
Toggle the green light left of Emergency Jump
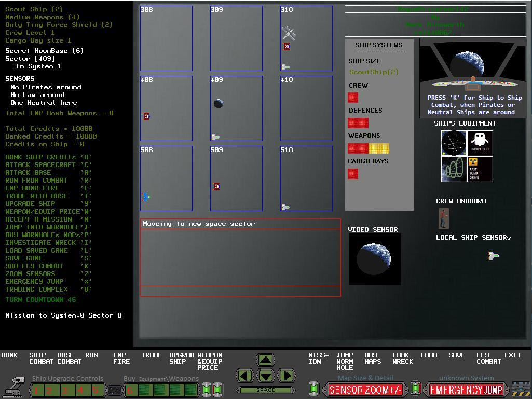click(416, 389)
